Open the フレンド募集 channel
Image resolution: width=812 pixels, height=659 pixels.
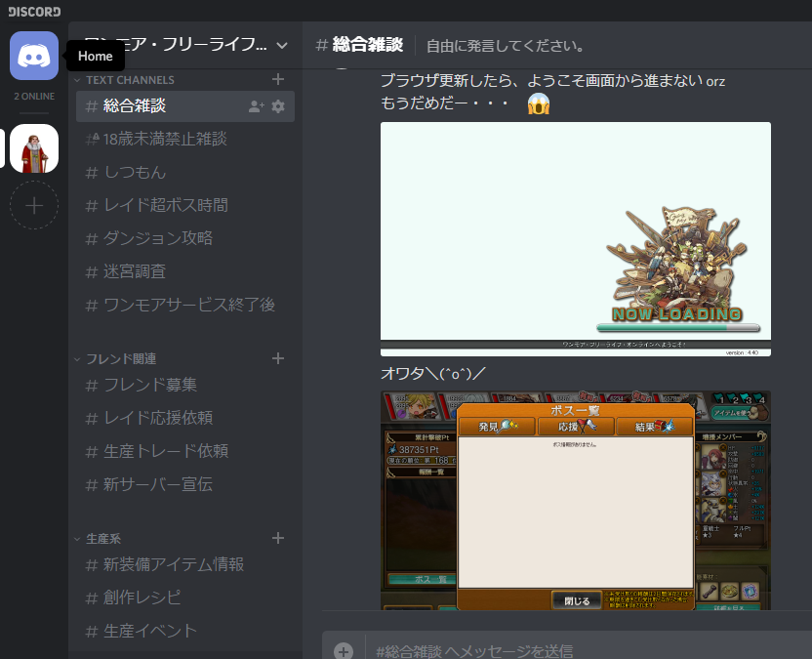pos(185,385)
